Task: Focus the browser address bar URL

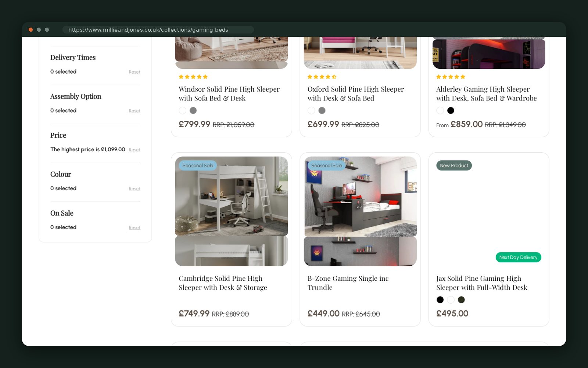Action: pyautogui.click(x=158, y=30)
